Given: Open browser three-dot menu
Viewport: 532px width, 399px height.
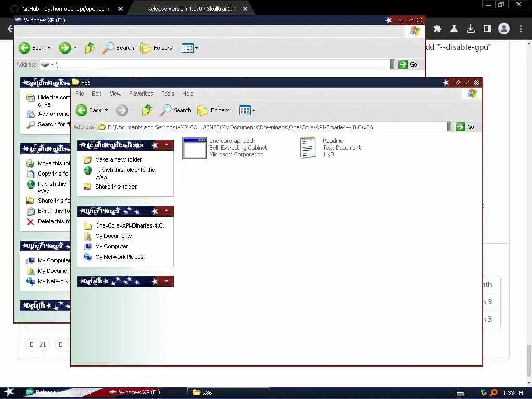Looking at the screenshot, I should [521, 29].
